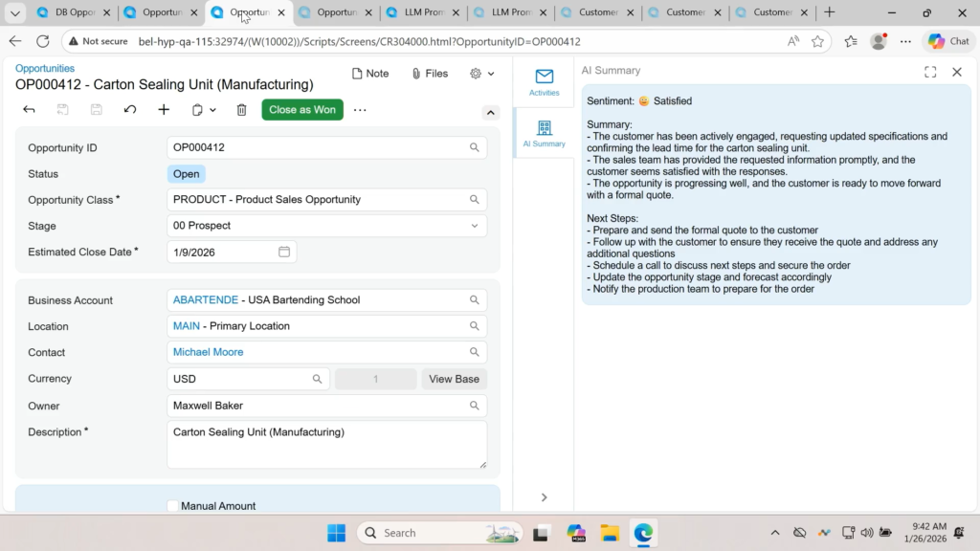Open the Michael Moore contact link
This screenshot has height=551, width=980.
coord(208,352)
